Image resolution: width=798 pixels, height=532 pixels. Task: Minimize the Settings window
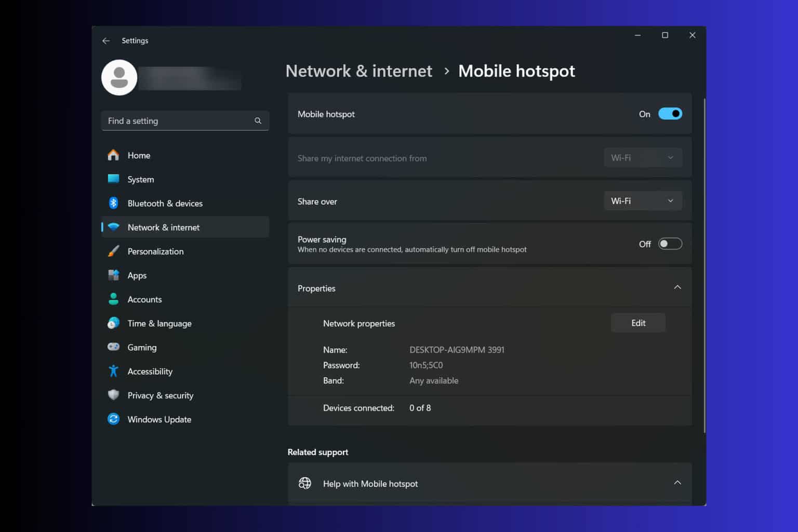[x=637, y=35]
